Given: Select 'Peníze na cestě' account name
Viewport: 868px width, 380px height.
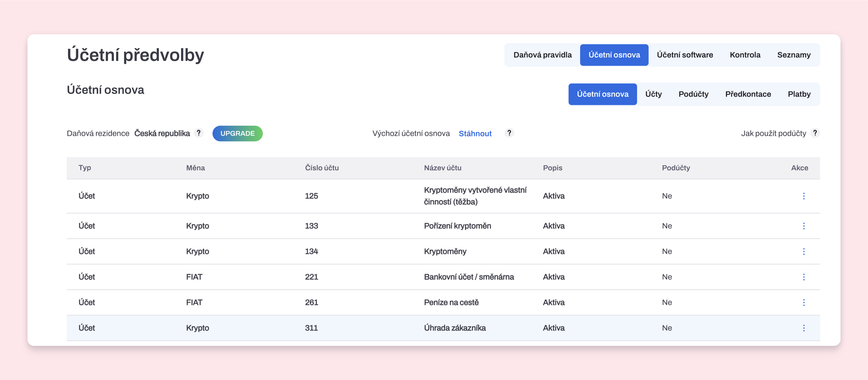Looking at the screenshot, I should tap(451, 302).
